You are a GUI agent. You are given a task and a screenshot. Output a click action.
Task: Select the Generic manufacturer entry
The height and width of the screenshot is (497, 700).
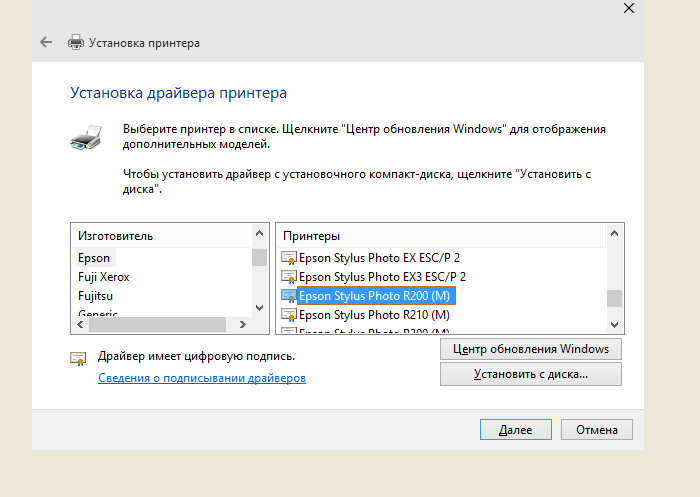[x=98, y=313]
